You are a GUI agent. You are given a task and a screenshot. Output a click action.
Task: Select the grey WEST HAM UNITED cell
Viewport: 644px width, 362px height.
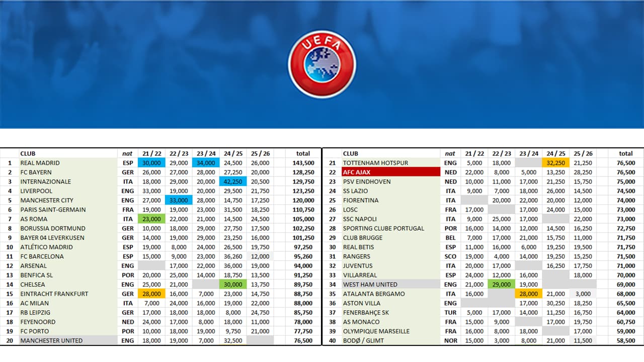[390, 285]
